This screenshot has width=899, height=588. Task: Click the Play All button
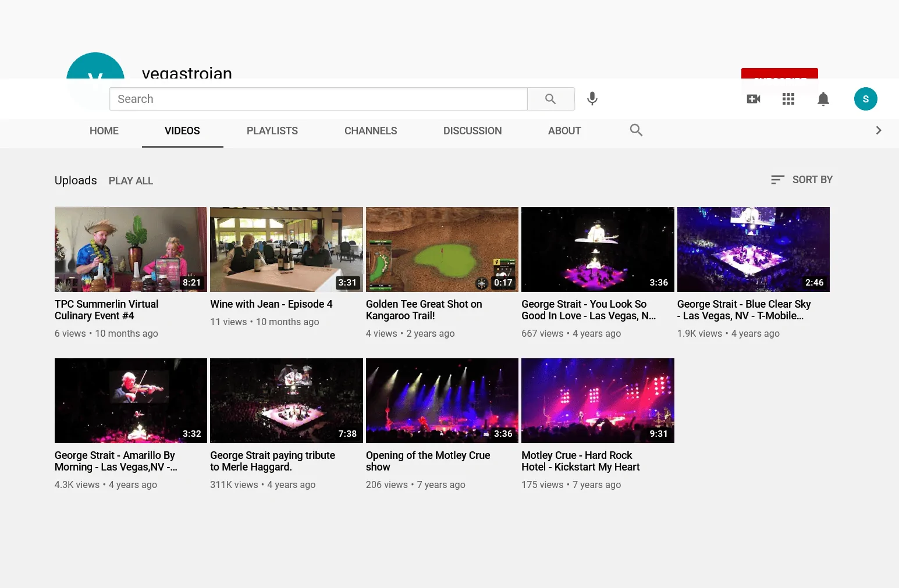coord(131,181)
